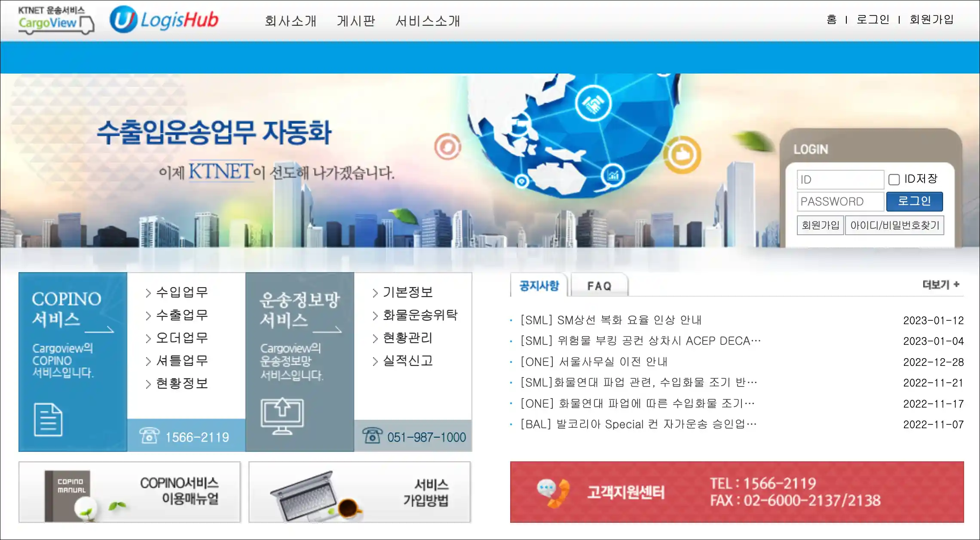
Task: Open the 서비스소개 menu
Action: point(428,21)
